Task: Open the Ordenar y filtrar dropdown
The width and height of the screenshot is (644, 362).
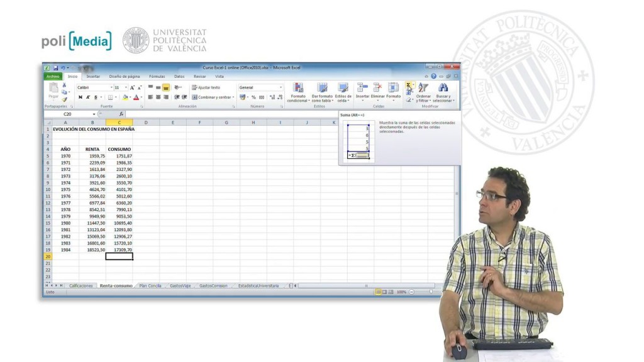Action: pos(423,92)
